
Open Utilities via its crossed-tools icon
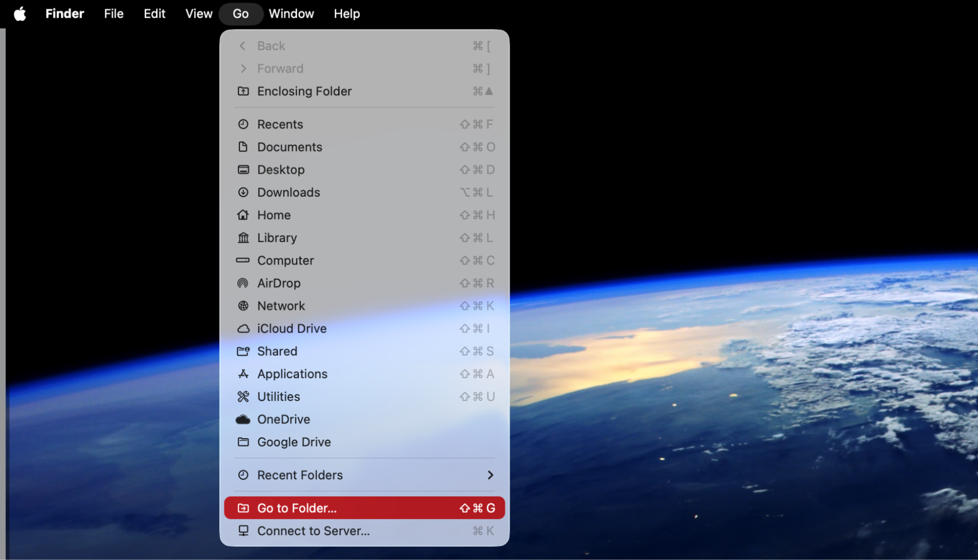coord(243,397)
